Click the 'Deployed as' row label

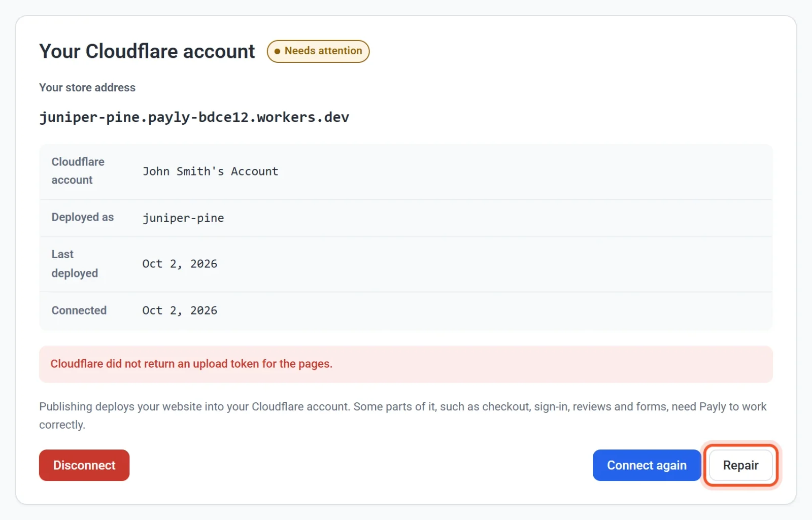[x=83, y=217]
